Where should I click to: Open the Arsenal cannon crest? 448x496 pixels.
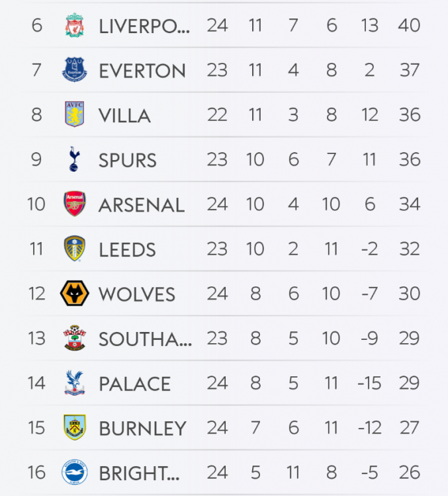coord(75,204)
